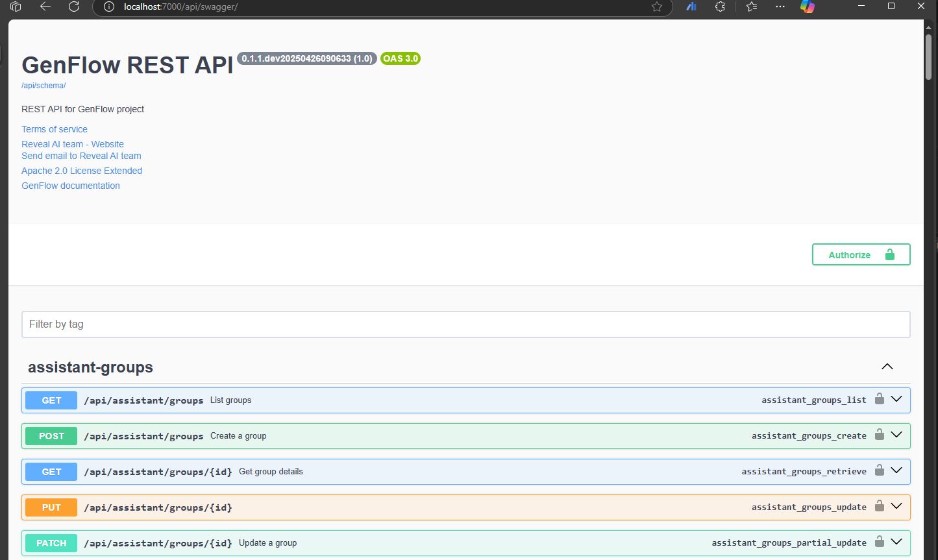The width and height of the screenshot is (938, 560).
Task: Click lock icon for assistant_groups_create
Action: coord(880,435)
